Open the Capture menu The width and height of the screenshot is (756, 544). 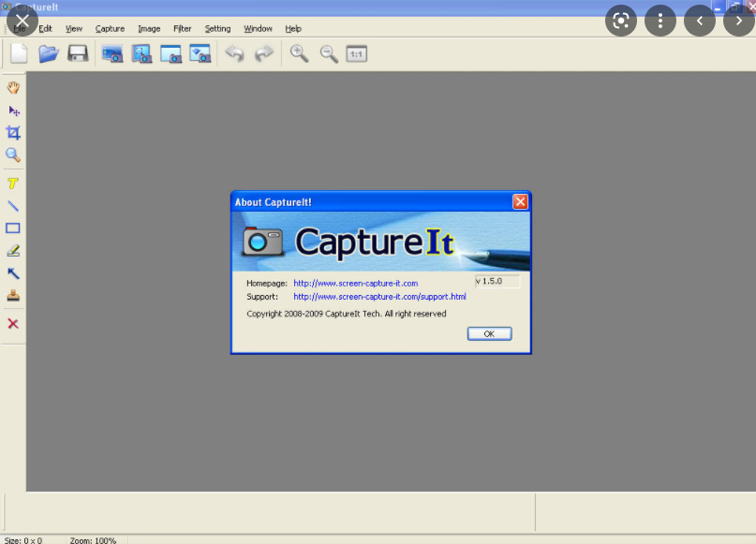click(x=110, y=28)
